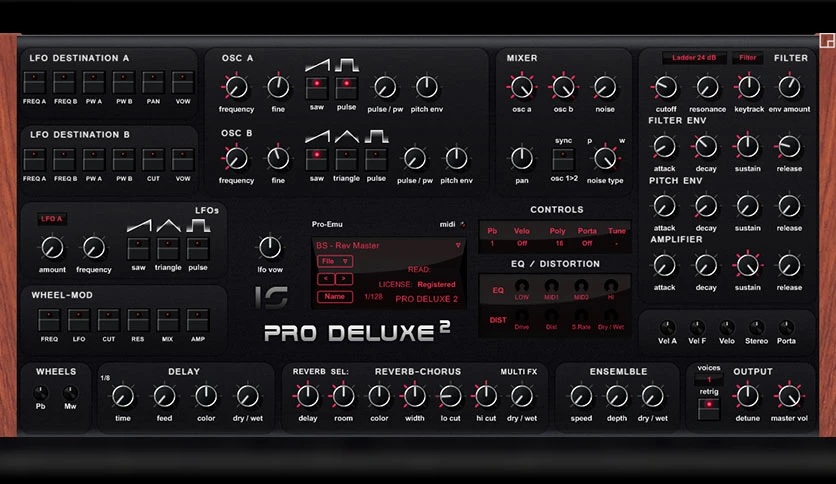Click the Name button in preset display
Viewport: 836px width, 484px height.
[x=335, y=297]
